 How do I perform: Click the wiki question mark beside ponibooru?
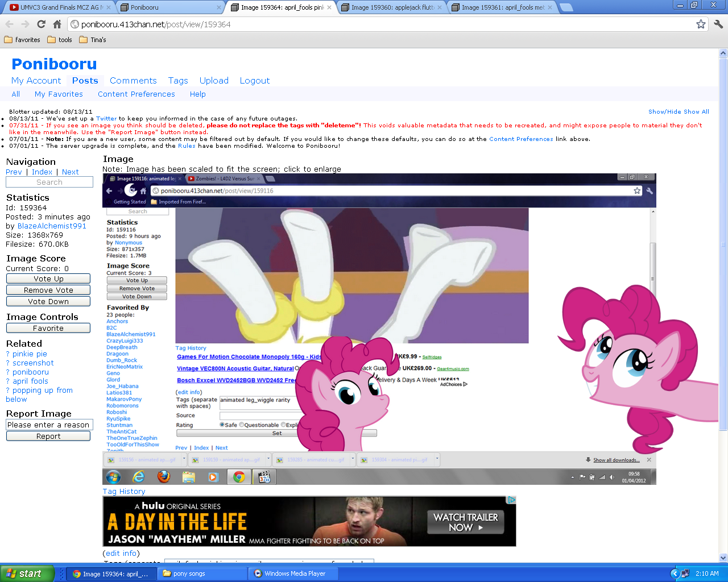[8, 372]
